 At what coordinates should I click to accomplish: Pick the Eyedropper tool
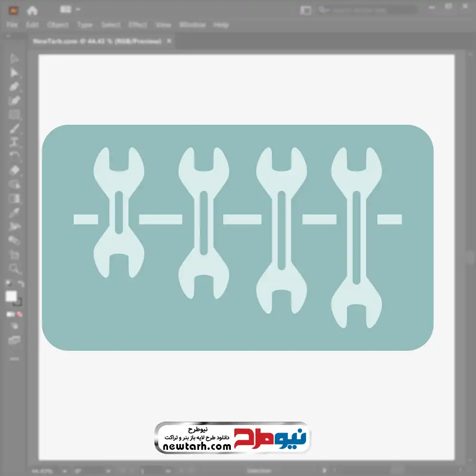[14, 212]
